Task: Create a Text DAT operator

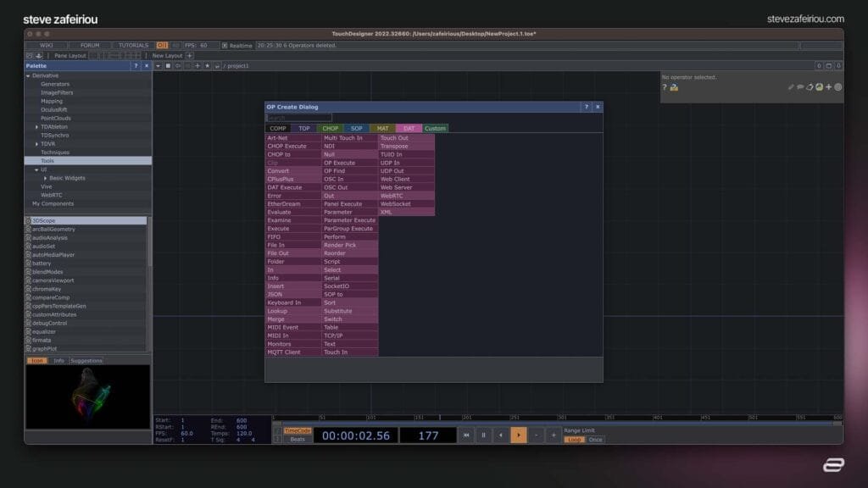Action: click(350, 344)
